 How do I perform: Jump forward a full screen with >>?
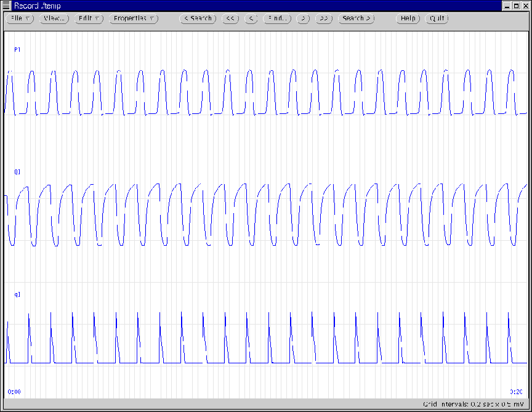(x=324, y=18)
